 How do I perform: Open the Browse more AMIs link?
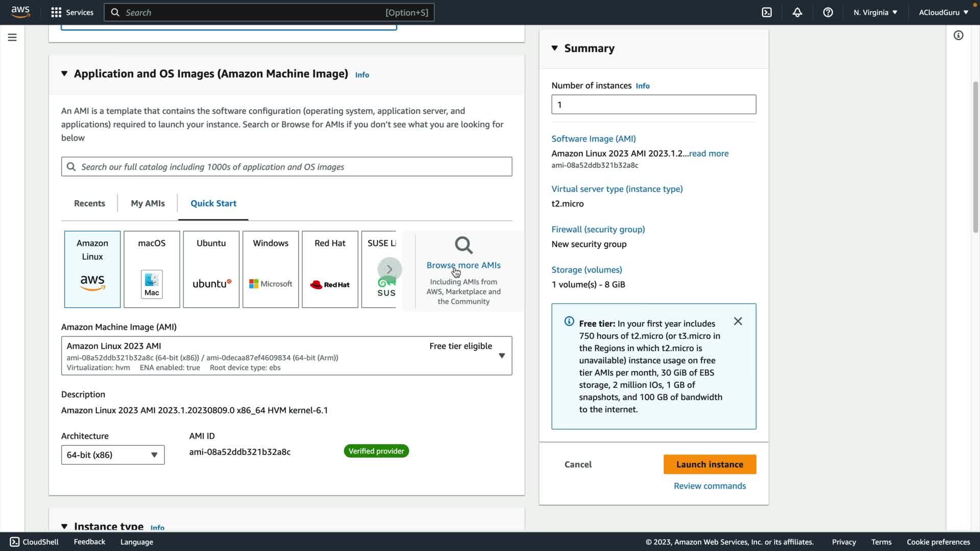click(463, 265)
